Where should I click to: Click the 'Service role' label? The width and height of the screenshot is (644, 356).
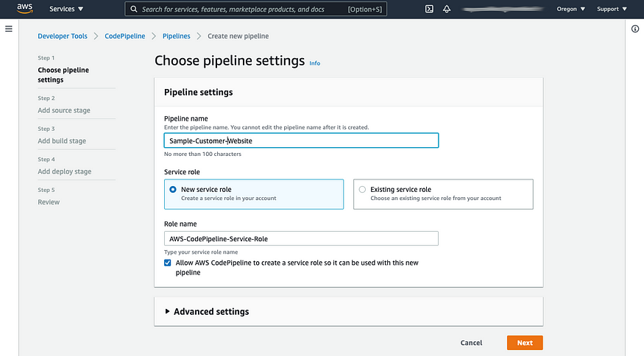(182, 172)
